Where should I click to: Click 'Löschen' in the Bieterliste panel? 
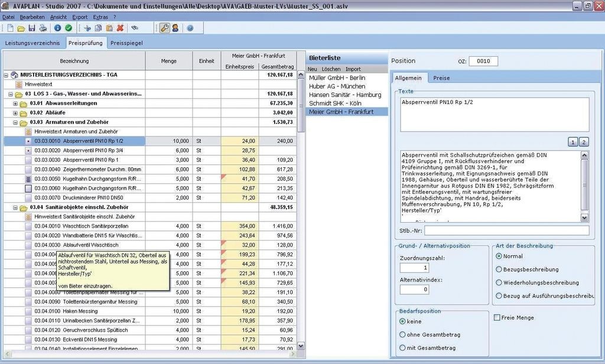click(x=331, y=69)
